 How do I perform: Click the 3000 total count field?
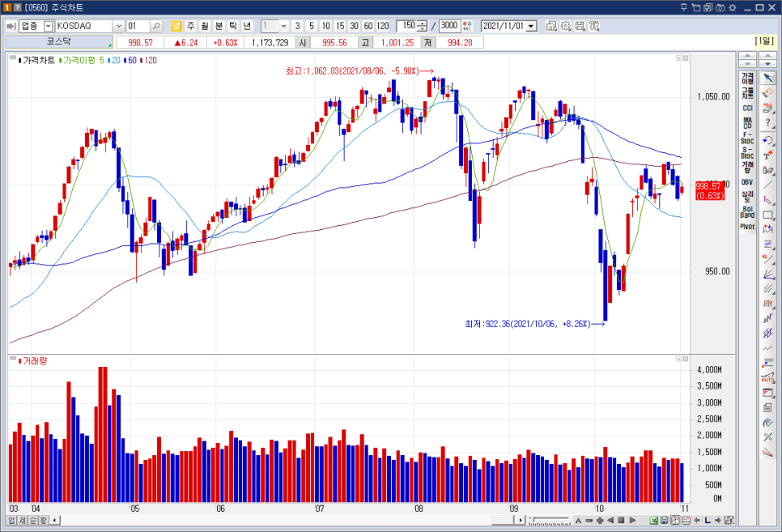point(449,26)
